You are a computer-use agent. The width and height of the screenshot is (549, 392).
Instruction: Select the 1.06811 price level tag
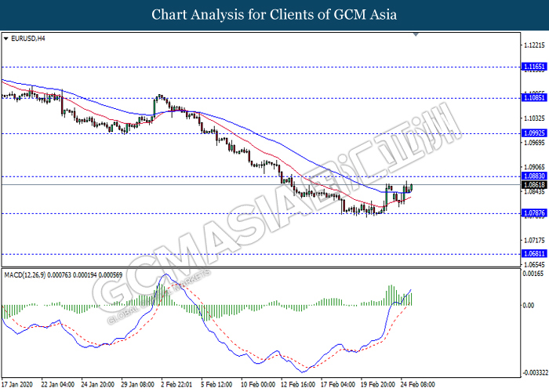533,254
